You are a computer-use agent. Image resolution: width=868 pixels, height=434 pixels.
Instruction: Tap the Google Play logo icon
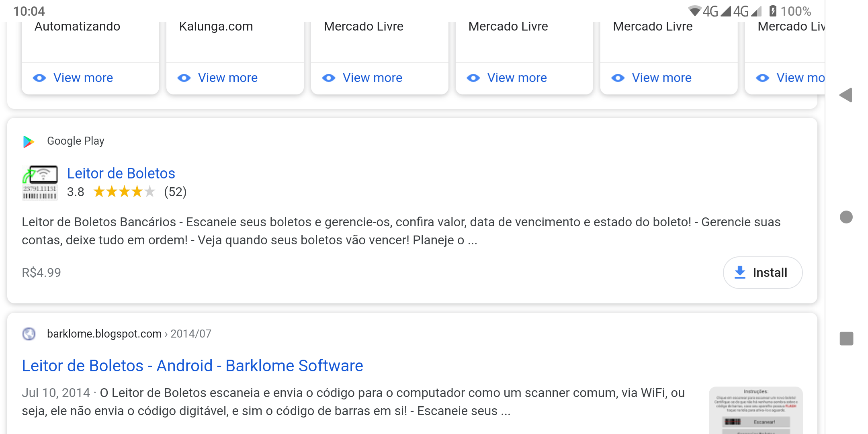point(29,141)
